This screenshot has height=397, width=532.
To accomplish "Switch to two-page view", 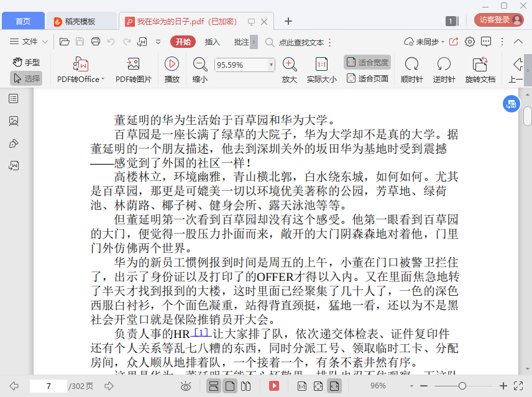I will pyautogui.click(x=245, y=386).
